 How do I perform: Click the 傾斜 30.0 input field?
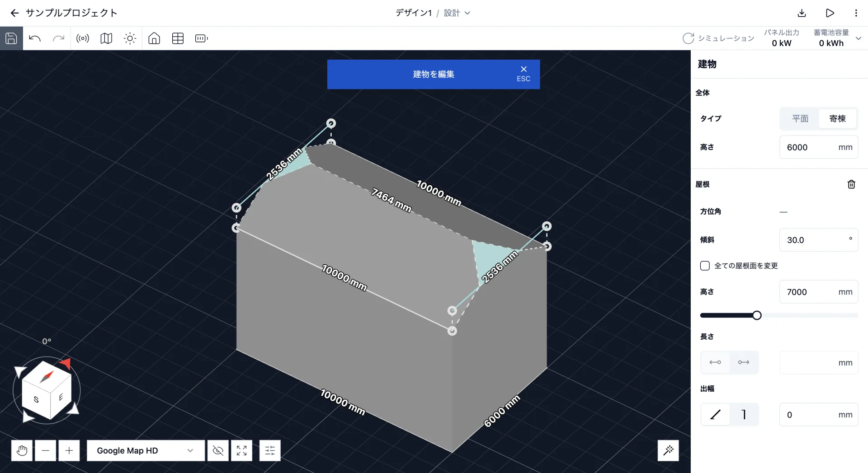(819, 240)
